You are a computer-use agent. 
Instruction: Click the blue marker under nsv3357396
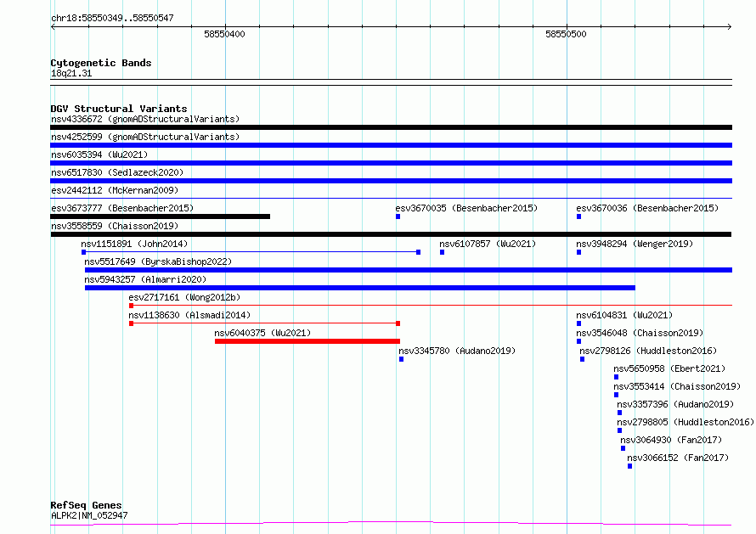(619, 413)
